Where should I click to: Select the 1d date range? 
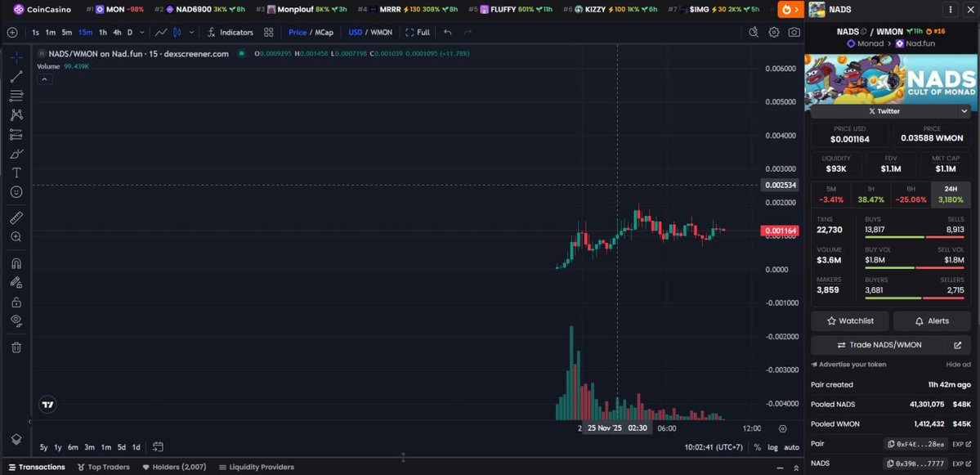pos(136,447)
